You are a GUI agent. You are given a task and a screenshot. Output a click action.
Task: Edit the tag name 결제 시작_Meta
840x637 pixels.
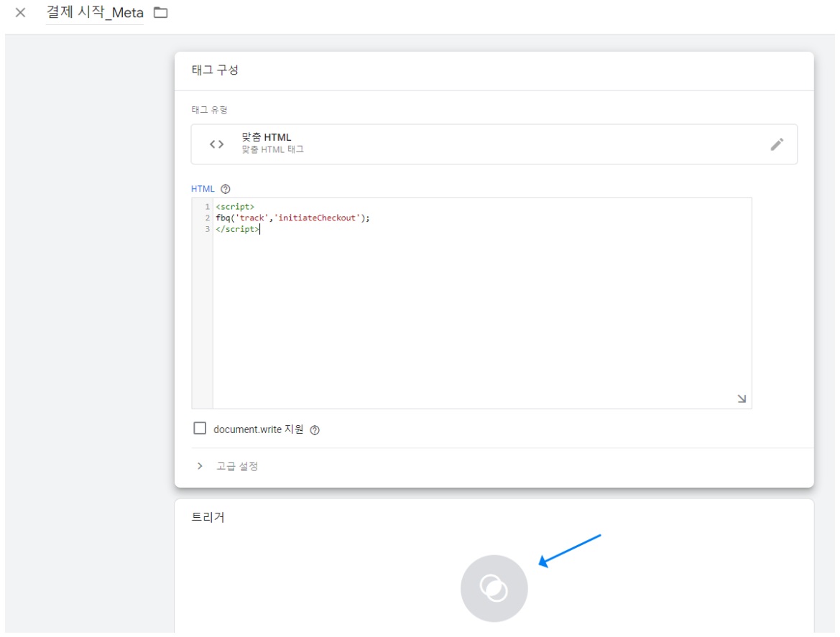(x=95, y=12)
